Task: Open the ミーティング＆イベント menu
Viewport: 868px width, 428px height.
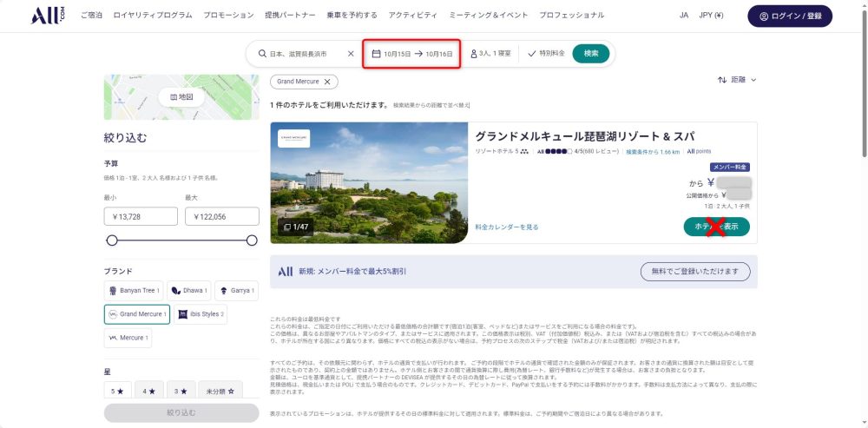Action: point(489,16)
